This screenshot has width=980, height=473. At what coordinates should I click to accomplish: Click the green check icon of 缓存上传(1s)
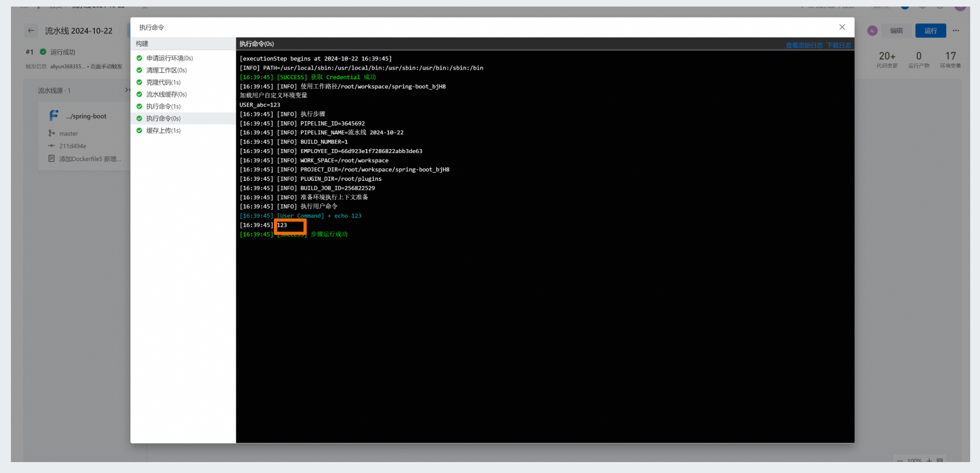tap(139, 131)
